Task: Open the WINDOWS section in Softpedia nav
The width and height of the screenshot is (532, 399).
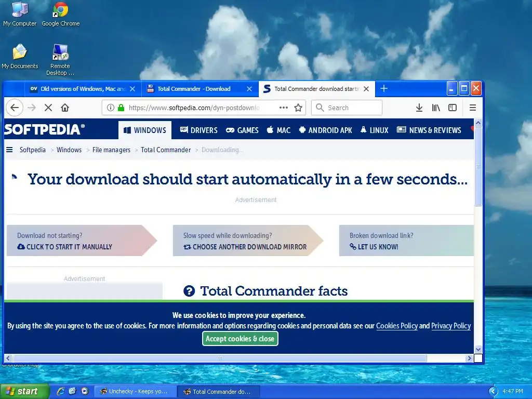Action: (x=145, y=130)
